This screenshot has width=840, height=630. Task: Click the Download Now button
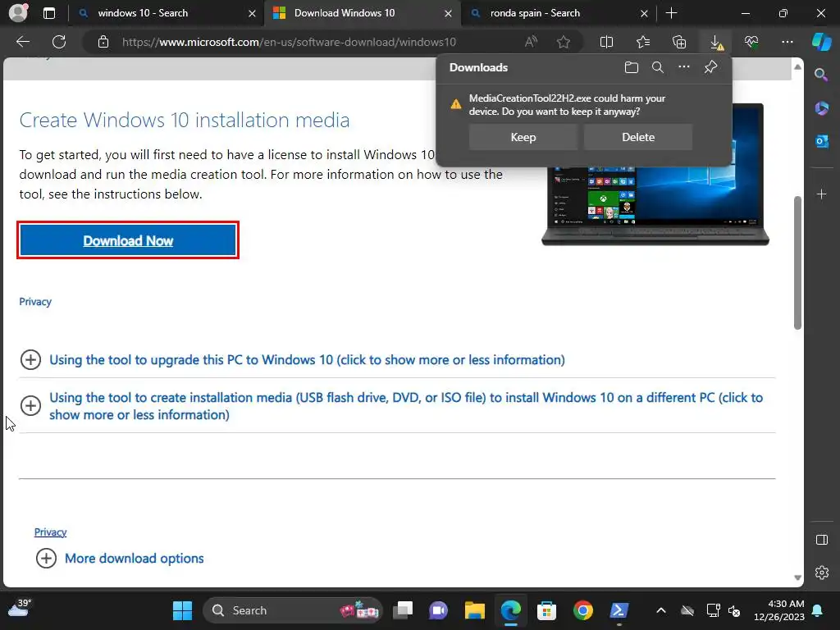click(128, 240)
